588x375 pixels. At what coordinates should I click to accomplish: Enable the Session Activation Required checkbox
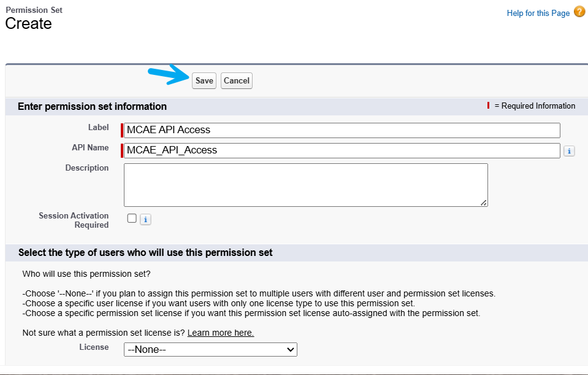[x=132, y=218]
